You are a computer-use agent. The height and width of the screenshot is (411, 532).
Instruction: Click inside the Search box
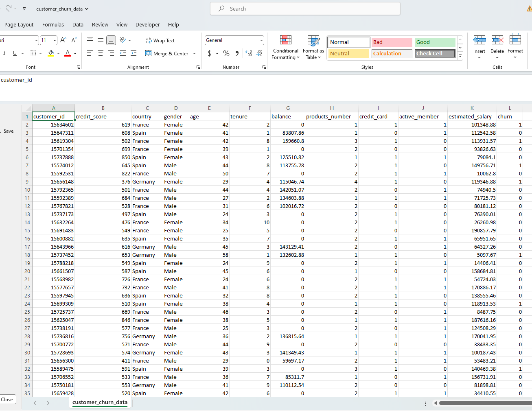(305, 9)
